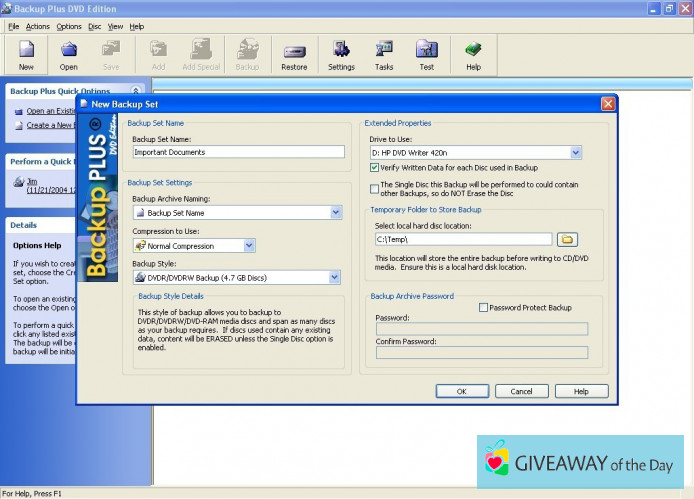
Task: Open the Actions menu
Action: click(x=37, y=26)
